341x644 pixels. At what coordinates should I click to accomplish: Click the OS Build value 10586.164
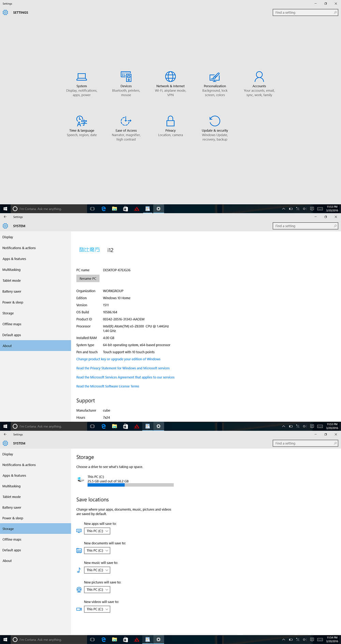(110, 312)
